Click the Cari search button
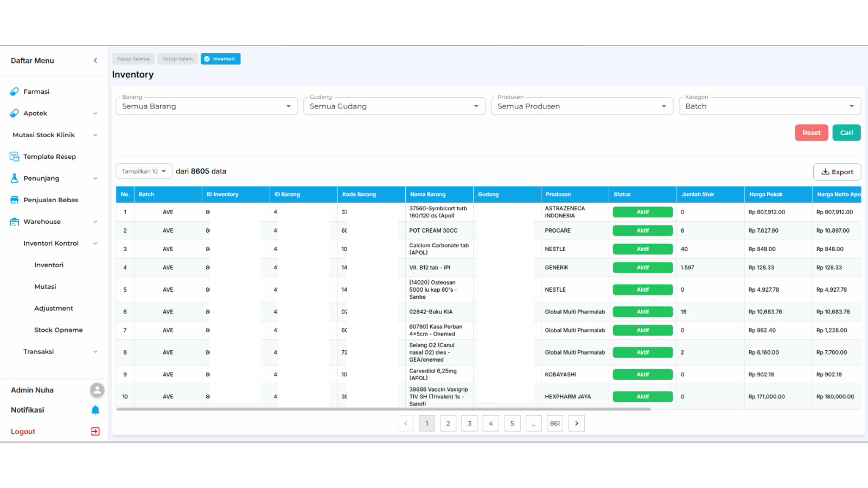The width and height of the screenshot is (868, 488). (847, 133)
